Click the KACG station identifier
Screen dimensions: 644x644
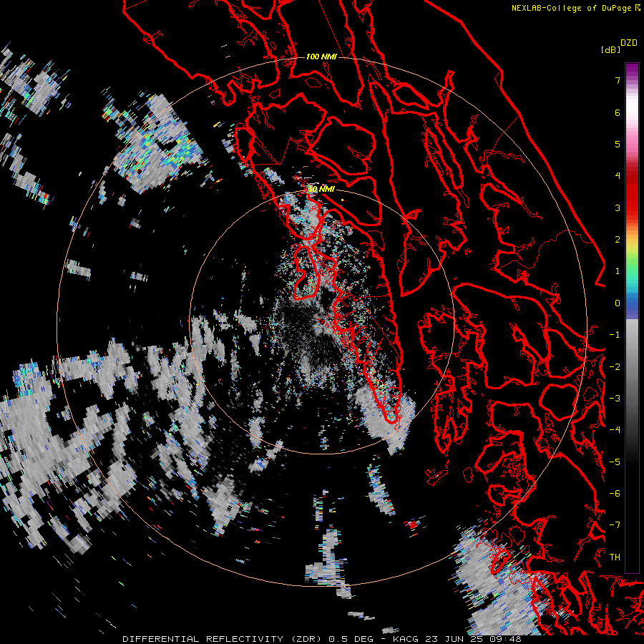click(406, 639)
